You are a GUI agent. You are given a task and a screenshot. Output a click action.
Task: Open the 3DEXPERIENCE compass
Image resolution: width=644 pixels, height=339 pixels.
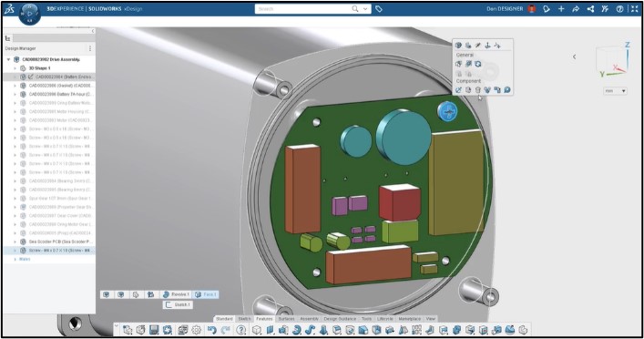coord(29,14)
